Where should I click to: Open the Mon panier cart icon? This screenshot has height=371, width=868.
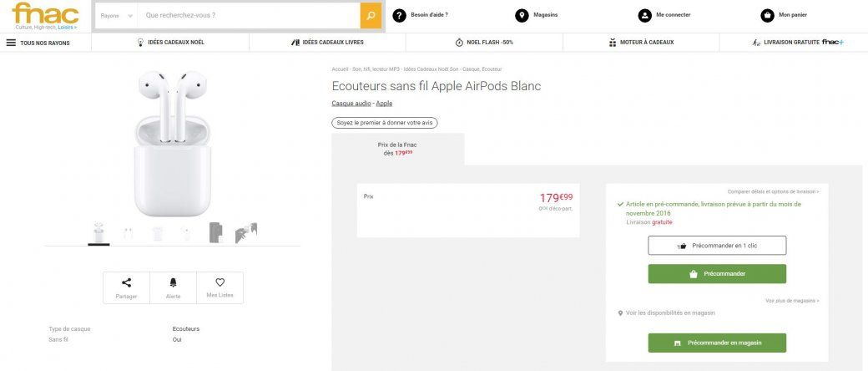coord(767,15)
